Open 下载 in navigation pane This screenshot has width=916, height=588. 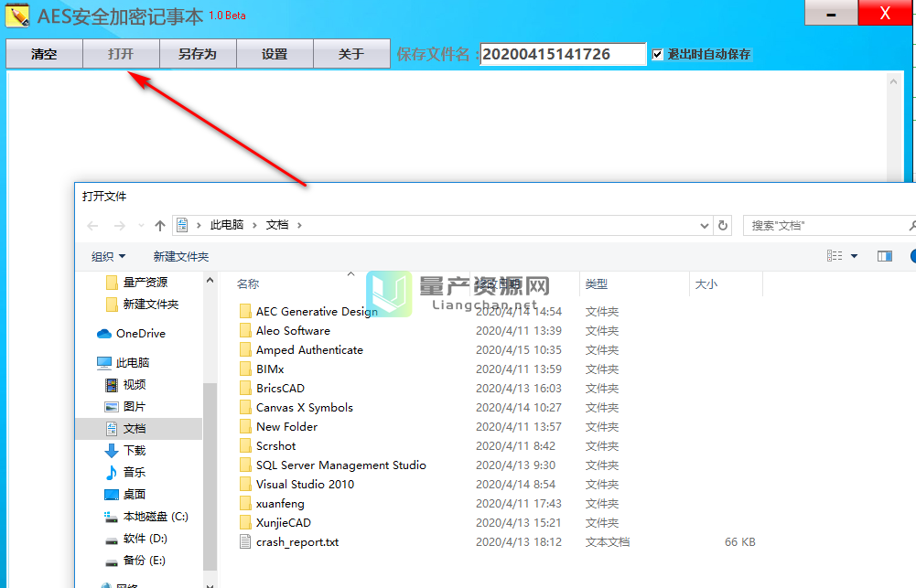[x=135, y=450]
